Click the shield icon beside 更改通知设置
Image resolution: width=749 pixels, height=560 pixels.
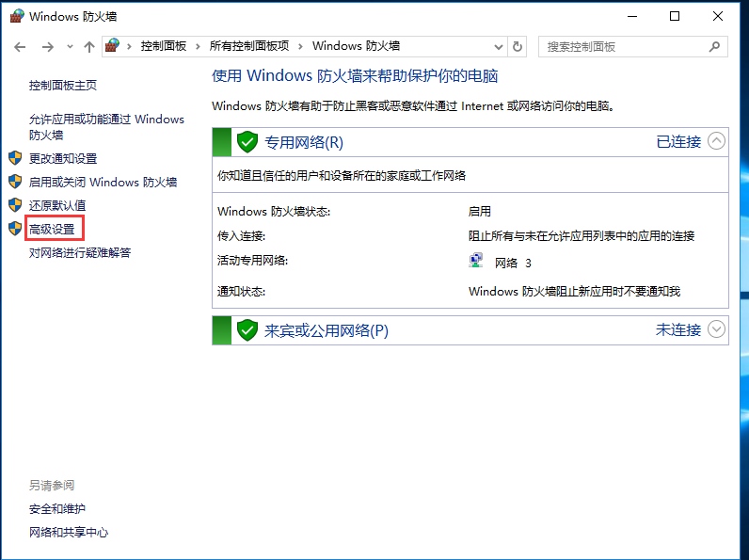click(15, 158)
